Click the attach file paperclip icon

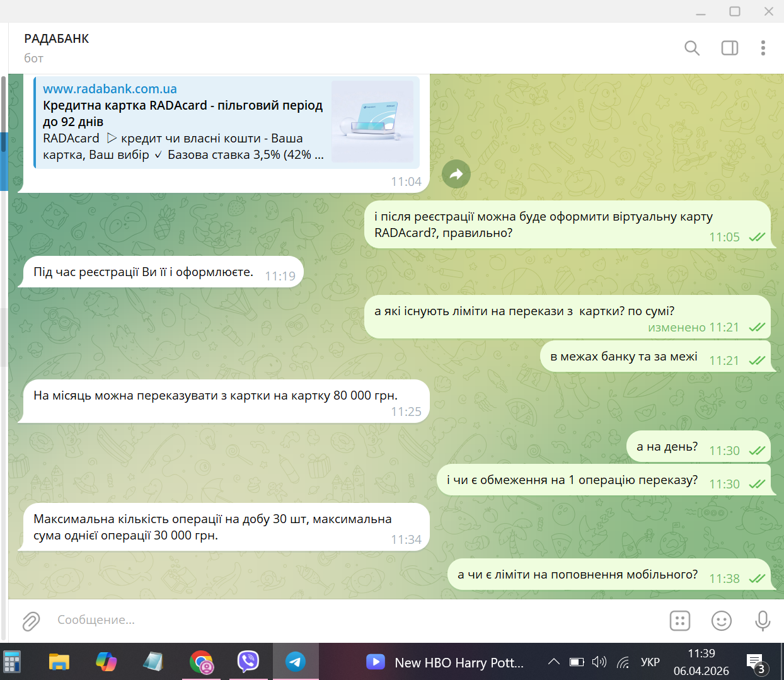point(31,621)
